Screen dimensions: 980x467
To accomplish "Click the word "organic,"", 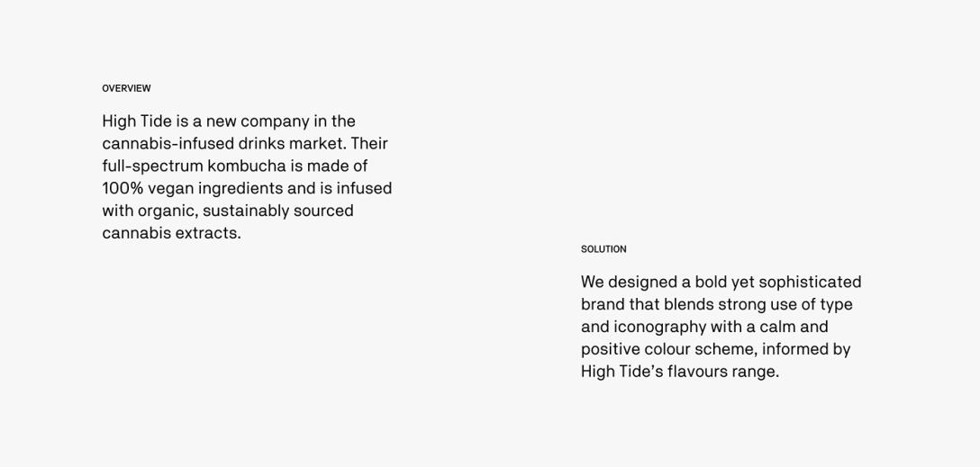I will (x=168, y=211).
